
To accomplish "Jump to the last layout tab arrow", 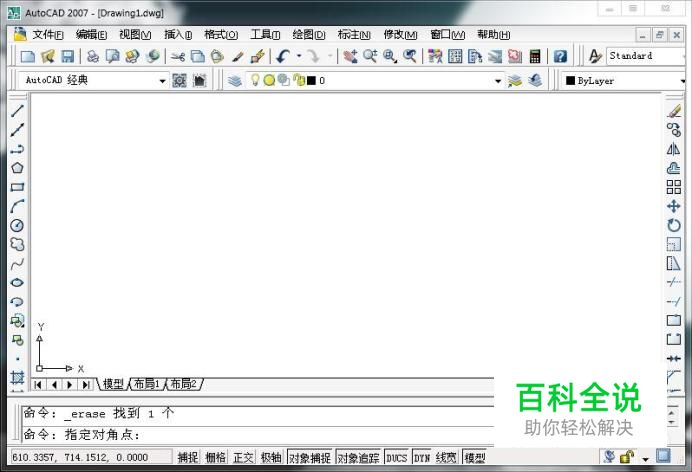I will pyautogui.click(x=86, y=385).
